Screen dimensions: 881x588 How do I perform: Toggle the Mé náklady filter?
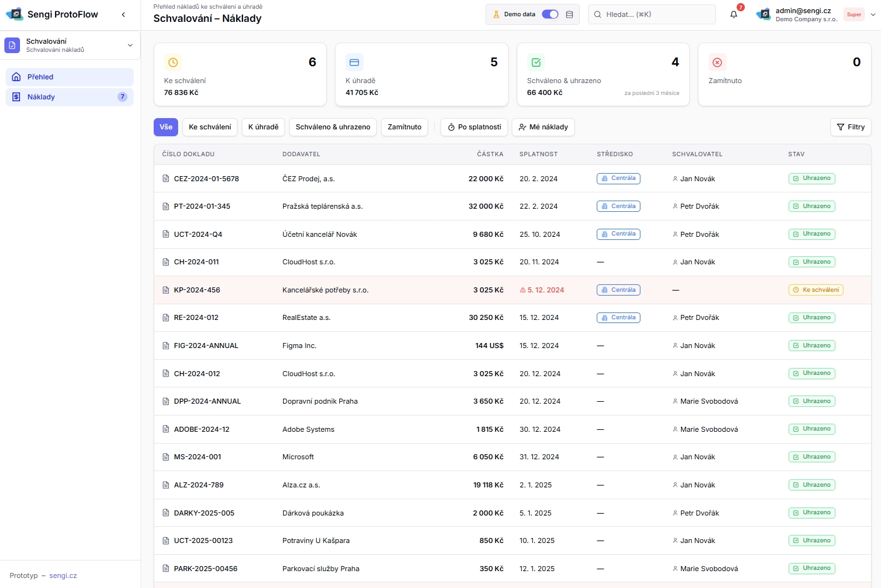point(543,127)
